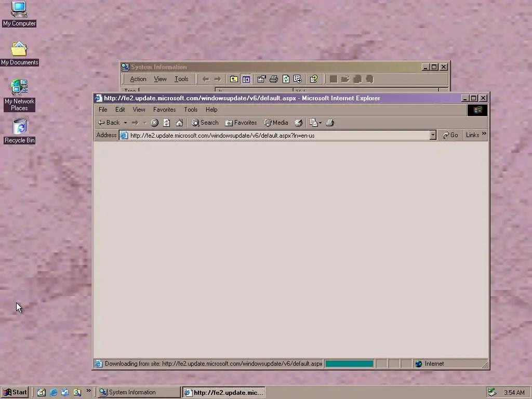Open the Edit menu in Internet Explorer
Image resolution: width=532 pixels, height=399 pixels.
click(x=120, y=110)
